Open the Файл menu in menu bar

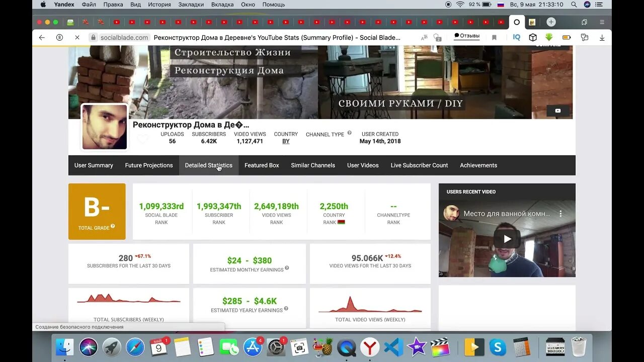89,5
